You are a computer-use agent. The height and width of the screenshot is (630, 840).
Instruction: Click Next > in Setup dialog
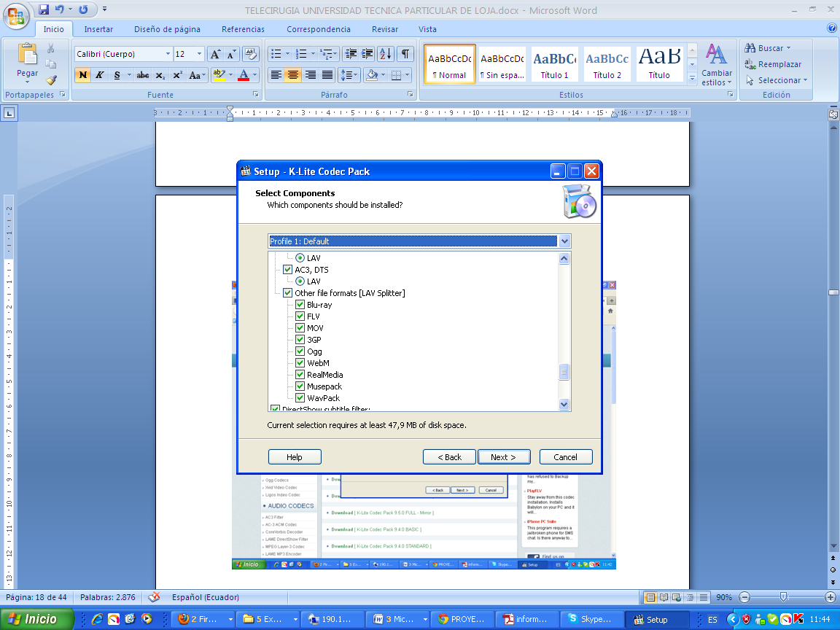504,457
